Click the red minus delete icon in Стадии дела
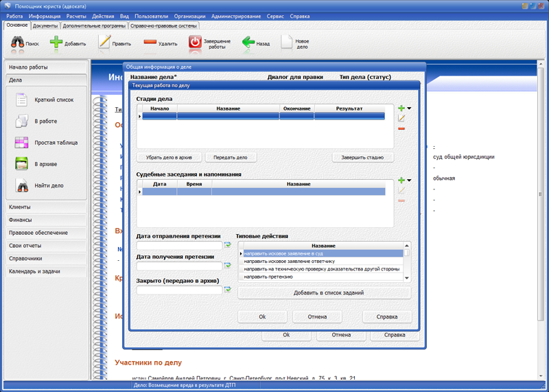The width and height of the screenshot is (549, 392). 401,128
